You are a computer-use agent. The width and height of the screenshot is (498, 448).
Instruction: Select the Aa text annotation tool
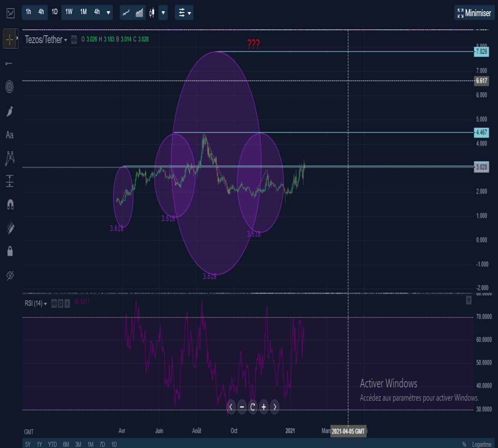pos(10,135)
